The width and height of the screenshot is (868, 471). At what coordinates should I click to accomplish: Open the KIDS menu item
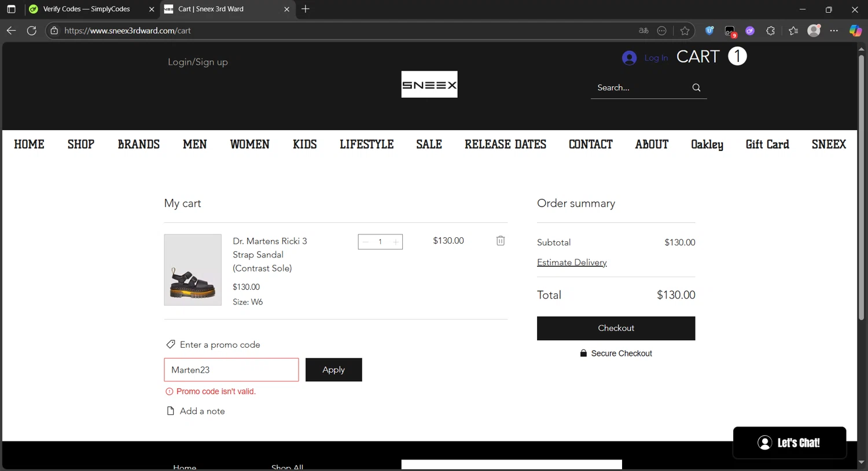pos(305,144)
